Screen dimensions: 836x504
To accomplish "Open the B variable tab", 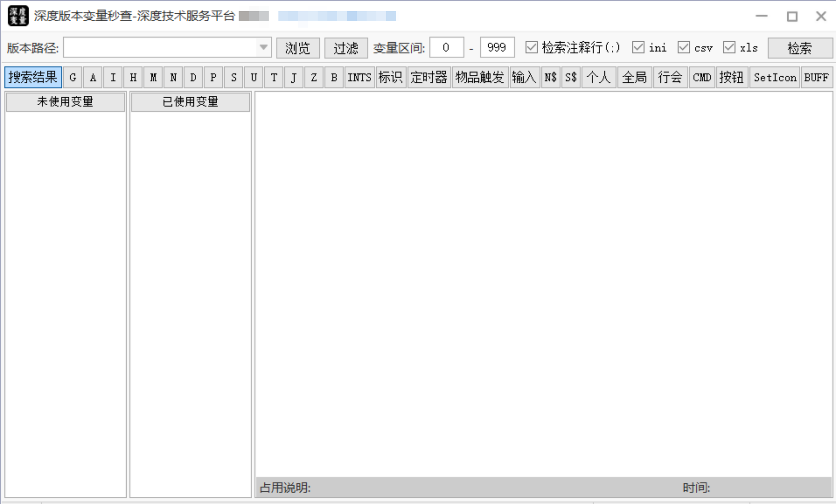I will coord(334,77).
